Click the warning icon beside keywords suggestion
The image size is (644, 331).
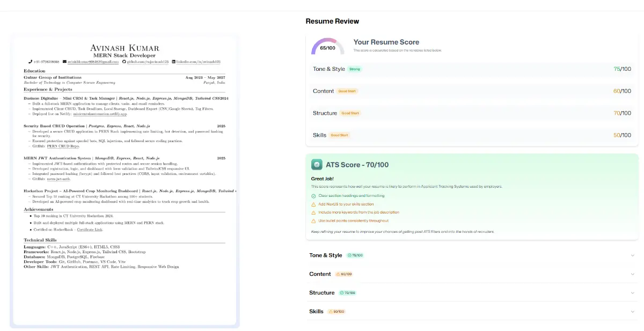pyautogui.click(x=313, y=212)
